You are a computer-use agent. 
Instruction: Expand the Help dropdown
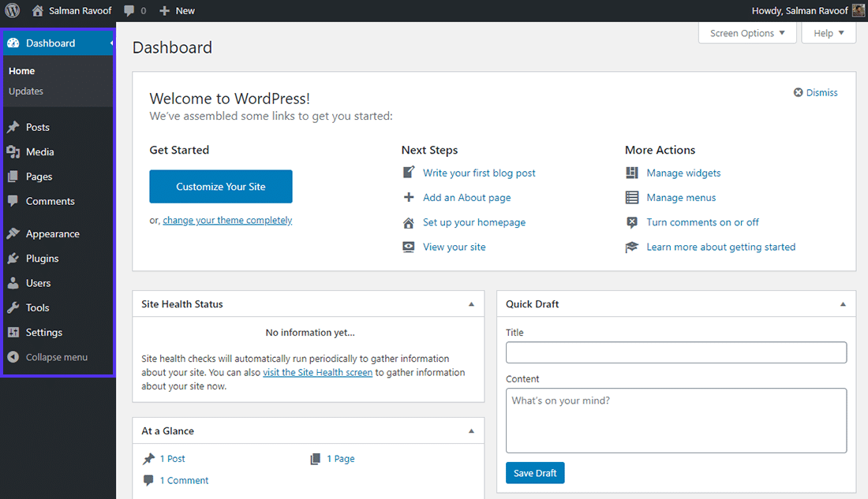point(828,33)
